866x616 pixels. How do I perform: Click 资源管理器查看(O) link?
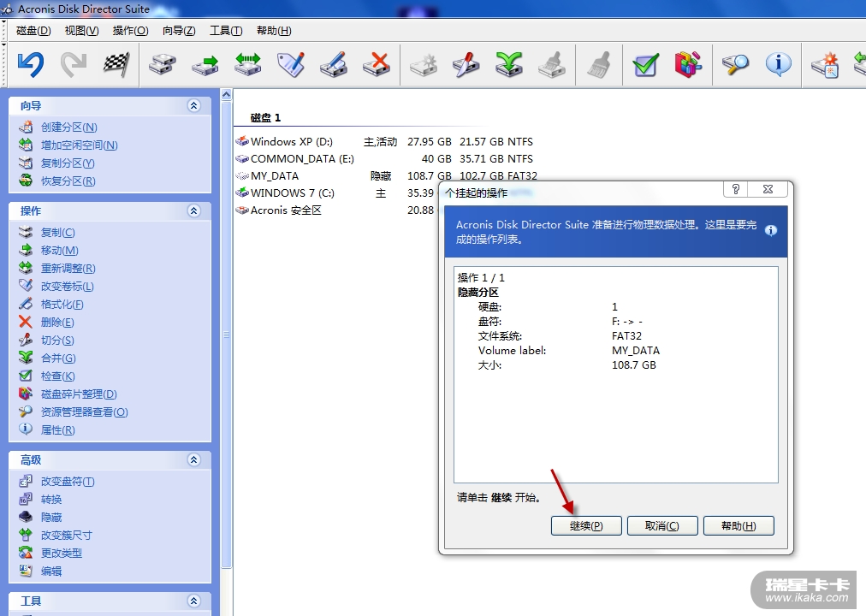[85, 412]
